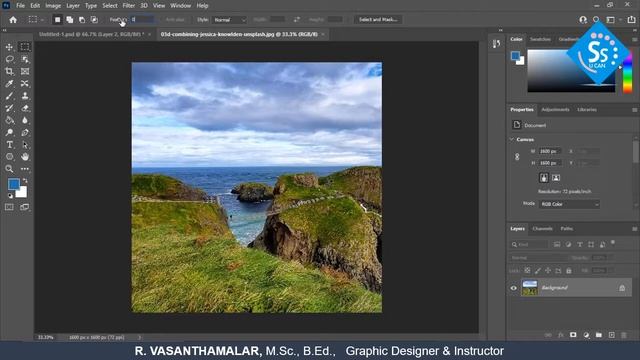The height and width of the screenshot is (360, 640).
Task: Switch to the Channels tab
Action: (542, 229)
